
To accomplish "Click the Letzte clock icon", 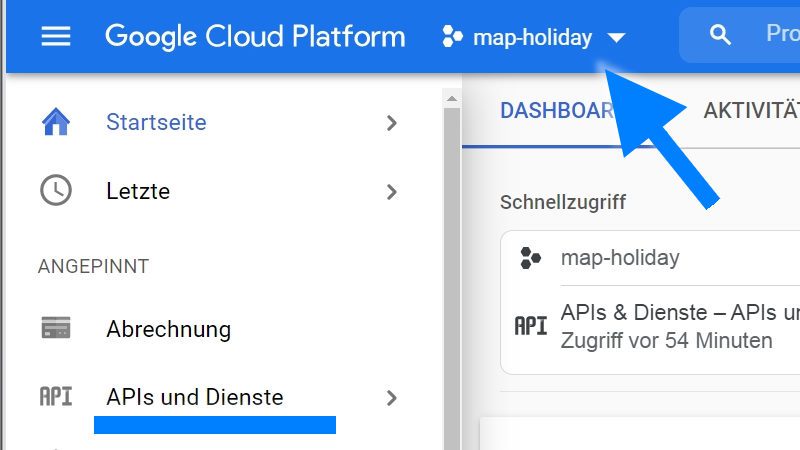I will click(56, 190).
